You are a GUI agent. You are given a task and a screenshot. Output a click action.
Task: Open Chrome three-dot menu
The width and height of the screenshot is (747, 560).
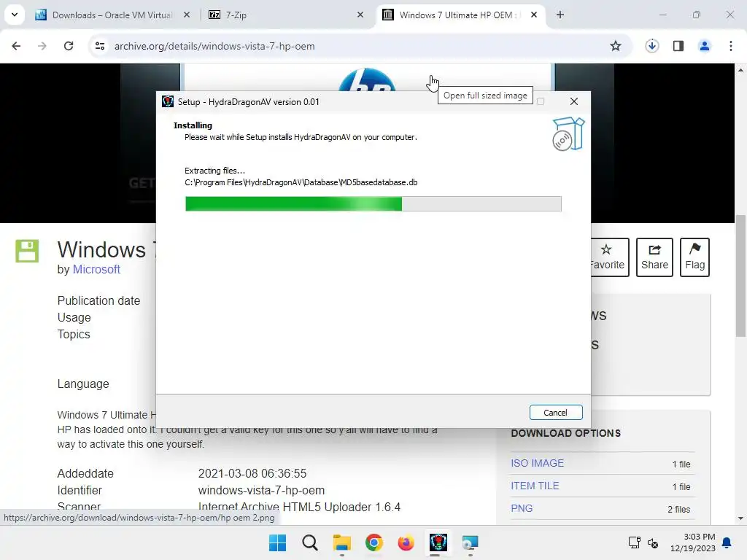[x=731, y=46]
